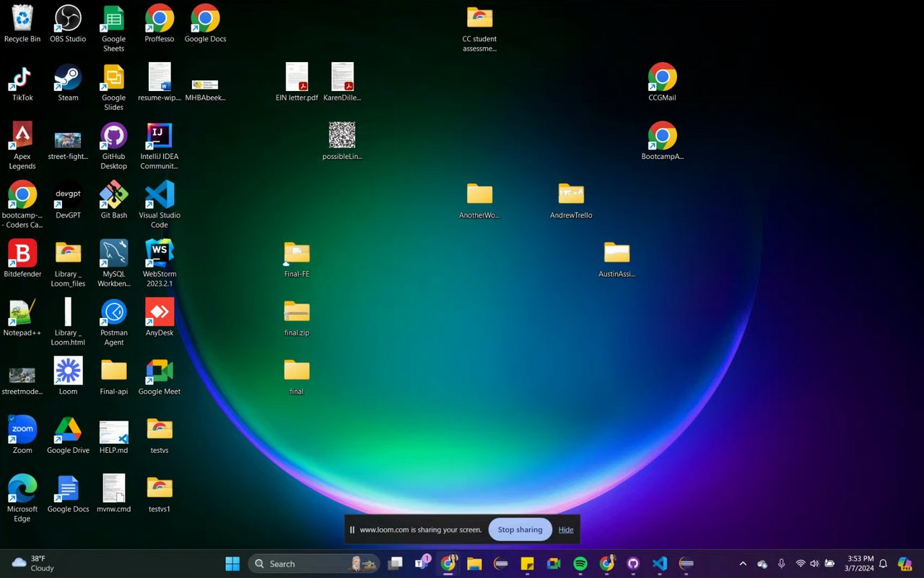Launch AnyDesk from the desktop
924x578 pixels.
click(160, 318)
